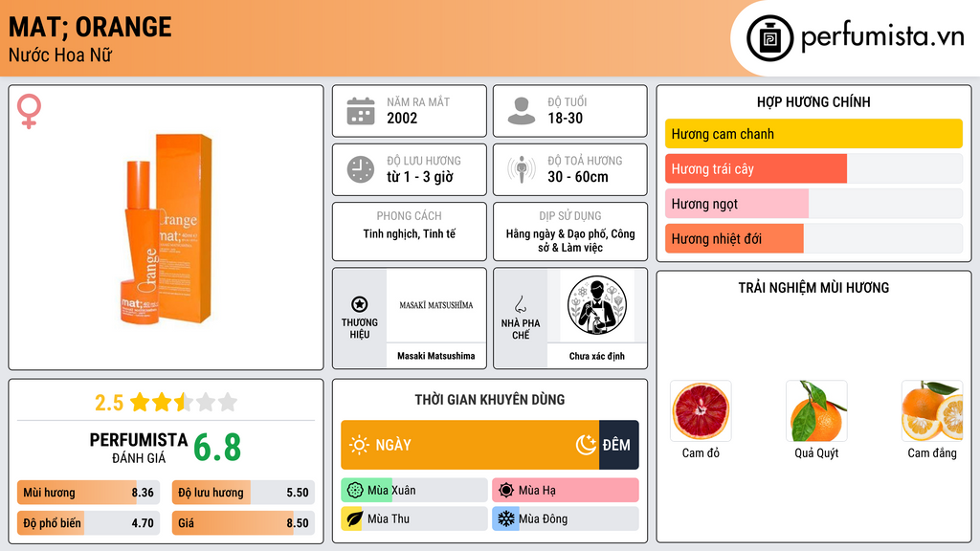
Task: Click the nose icon above Nhà pha chế
Action: tap(520, 304)
